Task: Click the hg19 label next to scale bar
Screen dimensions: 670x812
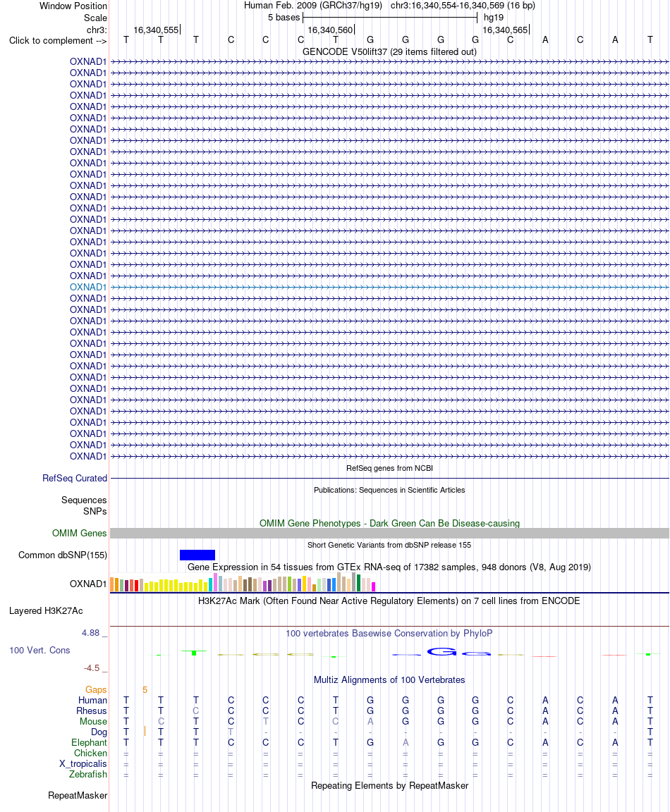Action: (493, 18)
